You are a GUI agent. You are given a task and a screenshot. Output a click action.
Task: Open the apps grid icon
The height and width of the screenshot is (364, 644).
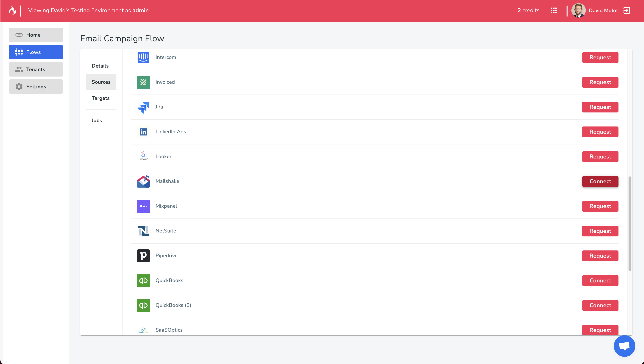click(553, 10)
